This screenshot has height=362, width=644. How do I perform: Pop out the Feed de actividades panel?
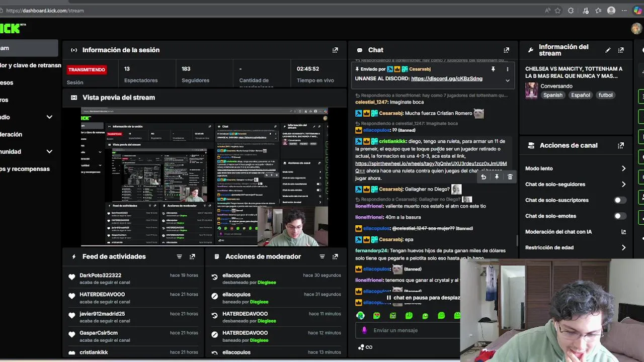click(x=192, y=256)
